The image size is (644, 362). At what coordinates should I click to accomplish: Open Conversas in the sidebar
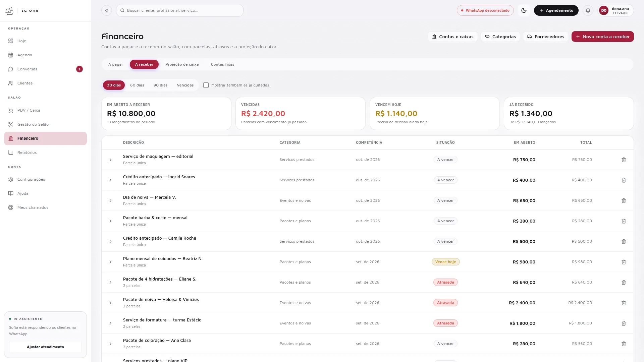(x=45, y=69)
